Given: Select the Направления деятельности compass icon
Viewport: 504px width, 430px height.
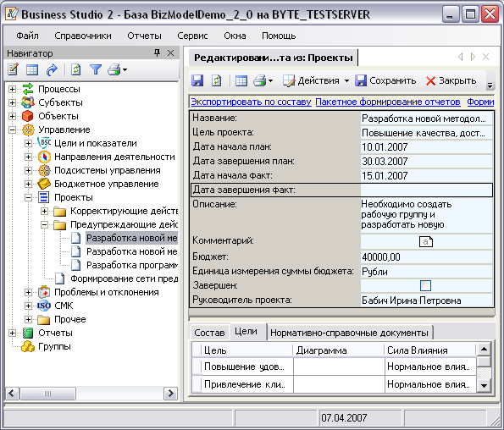Looking at the screenshot, I should point(44,157).
